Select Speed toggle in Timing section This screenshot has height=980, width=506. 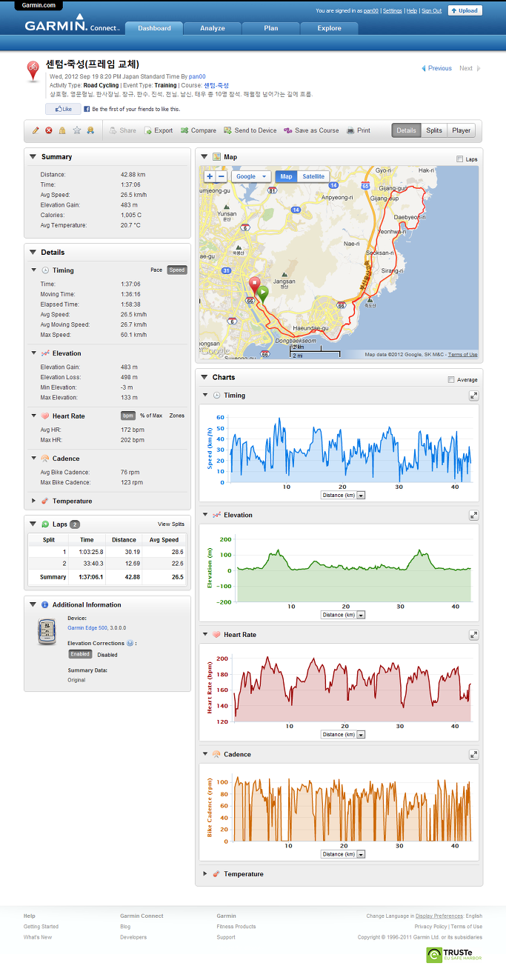pos(177,270)
